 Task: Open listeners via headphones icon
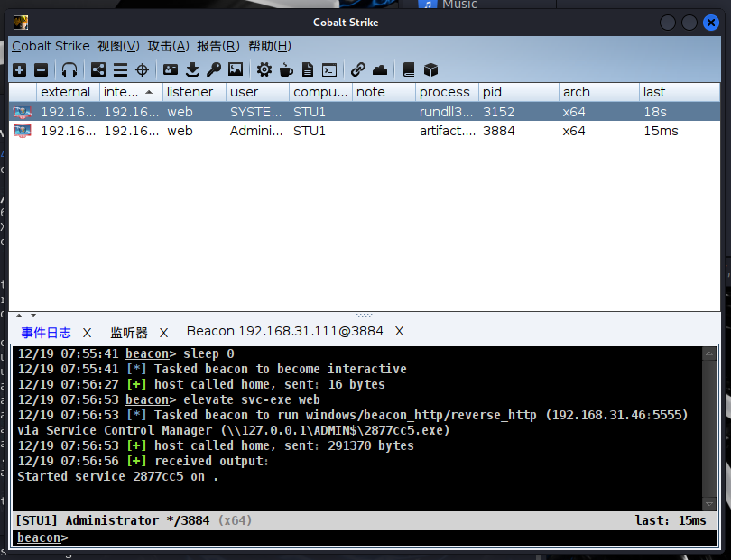69,70
